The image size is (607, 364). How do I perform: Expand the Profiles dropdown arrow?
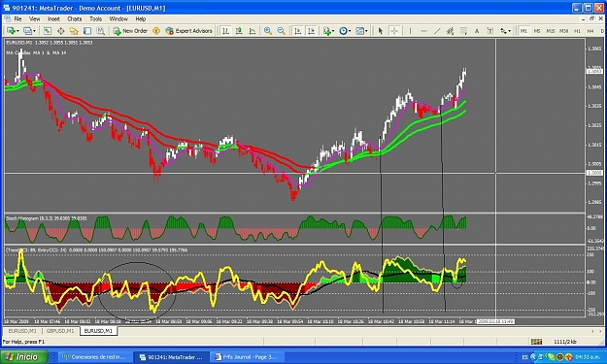tap(34, 31)
